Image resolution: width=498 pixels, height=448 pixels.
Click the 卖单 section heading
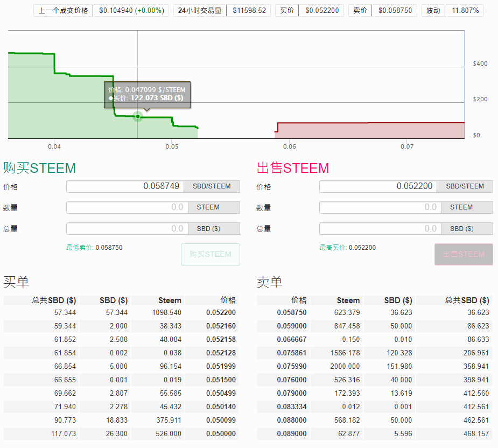coord(269,282)
